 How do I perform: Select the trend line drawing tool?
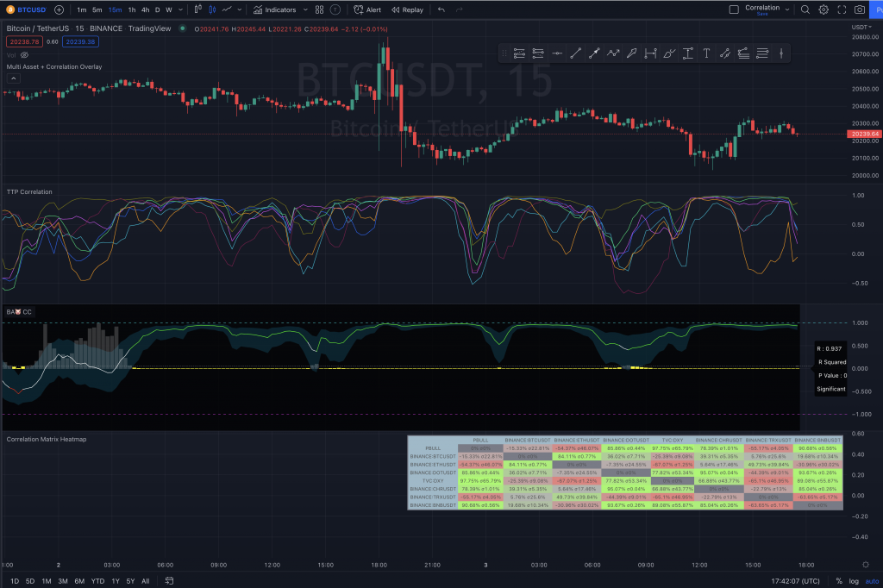575,53
